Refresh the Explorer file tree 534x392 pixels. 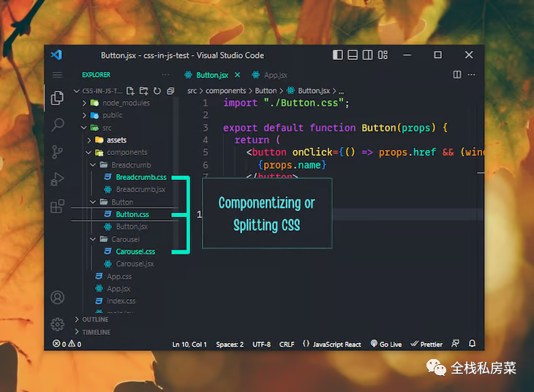tap(157, 91)
